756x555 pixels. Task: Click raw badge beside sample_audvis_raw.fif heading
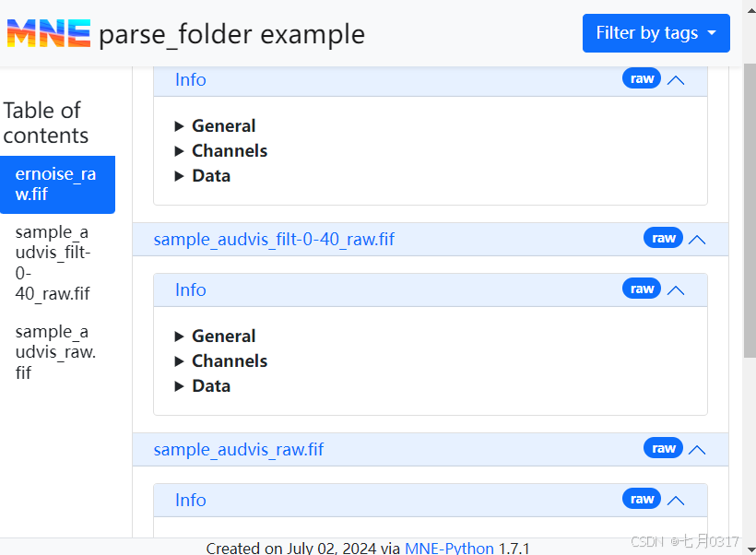[x=663, y=449]
